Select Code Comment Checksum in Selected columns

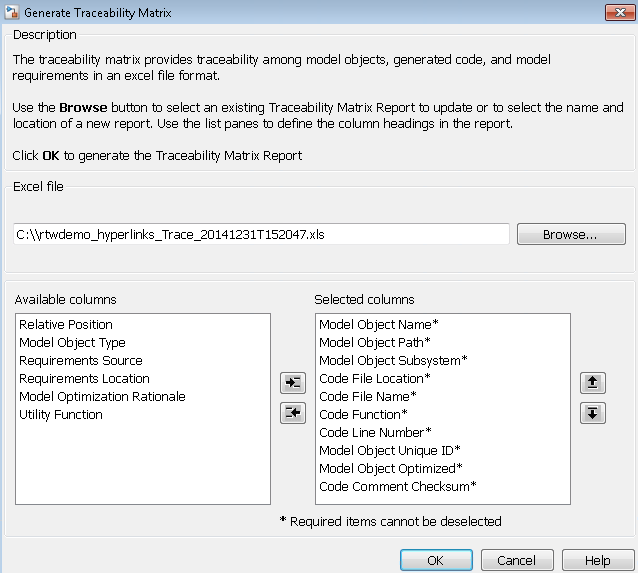tap(398, 486)
